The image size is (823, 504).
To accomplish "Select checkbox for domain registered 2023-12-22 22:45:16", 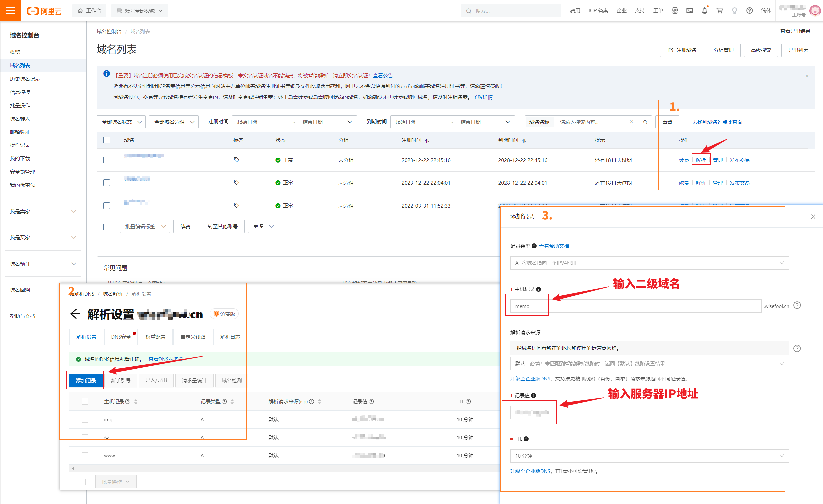I will [107, 160].
